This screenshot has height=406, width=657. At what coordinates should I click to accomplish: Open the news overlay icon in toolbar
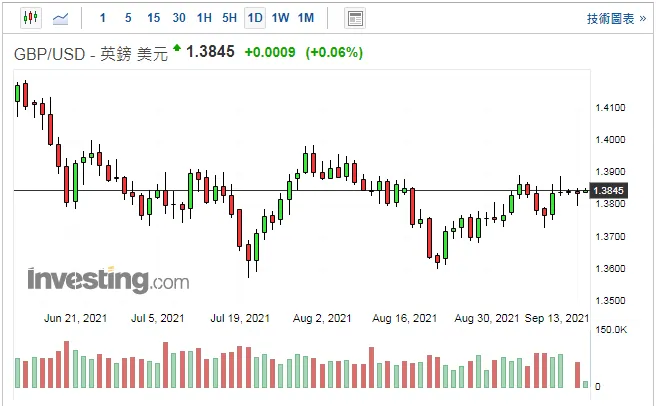355,18
